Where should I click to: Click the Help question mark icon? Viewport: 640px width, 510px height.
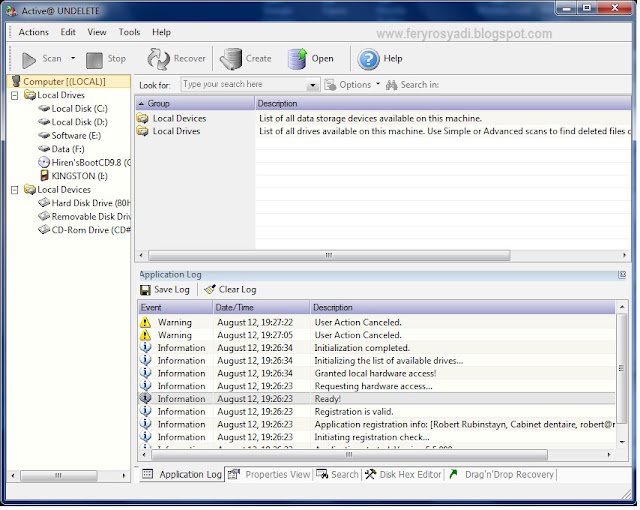tap(368, 60)
